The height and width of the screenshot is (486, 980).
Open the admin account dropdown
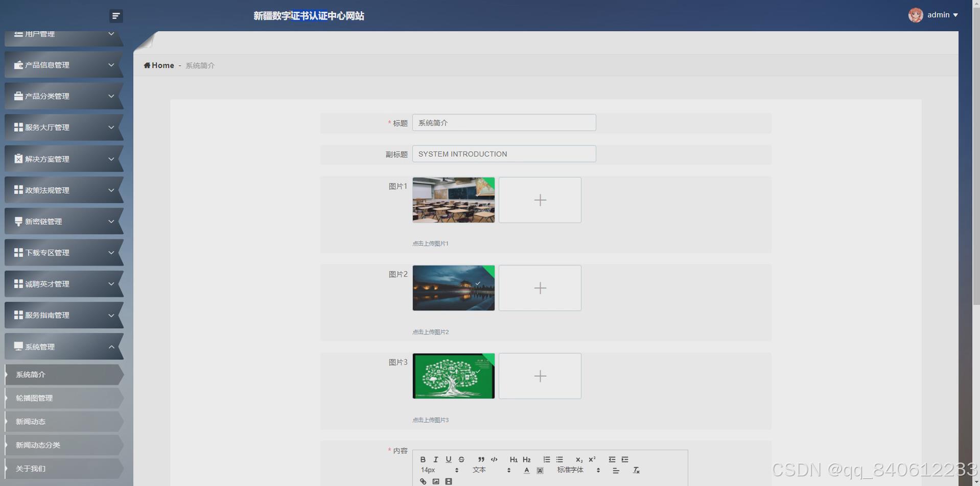[938, 15]
